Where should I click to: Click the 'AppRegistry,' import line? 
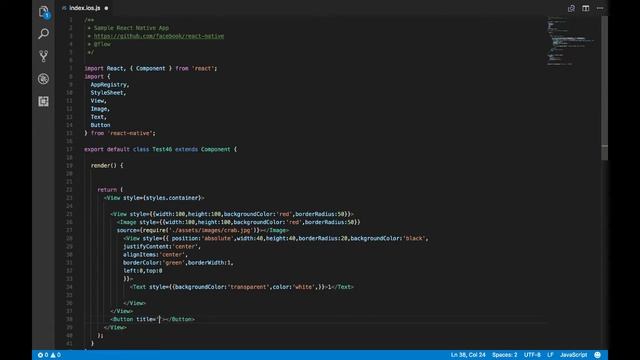coord(110,84)
